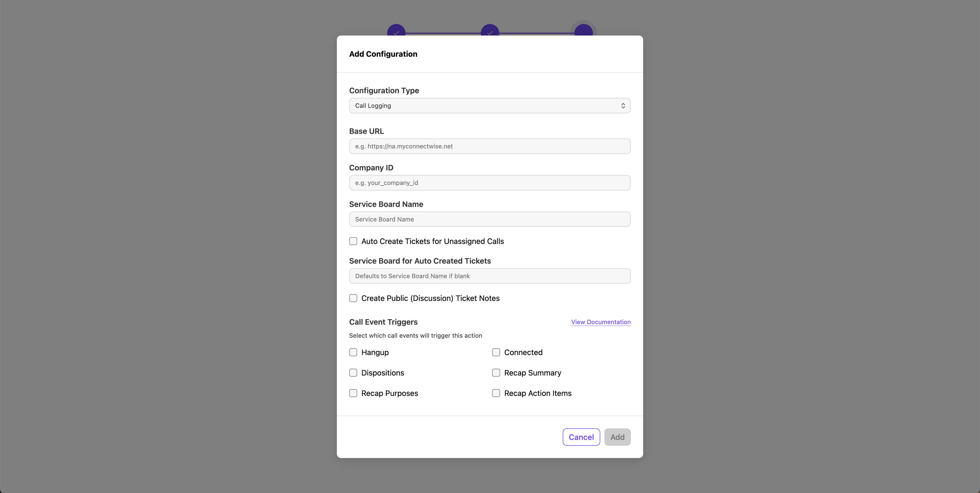This screenshot has width=980, height=493.
Task: Click 'Select which call events will trigger this action' text
Action: pyautogui.click(x=415, y=335)
